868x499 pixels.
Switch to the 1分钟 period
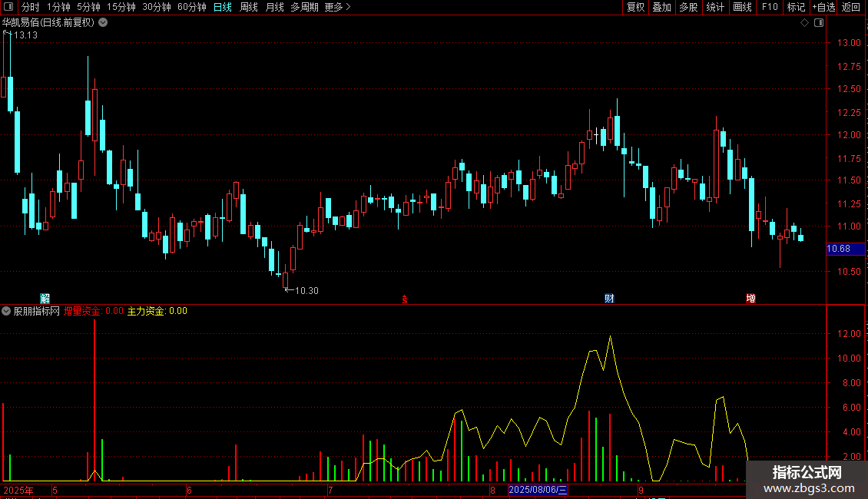[58, 7]
